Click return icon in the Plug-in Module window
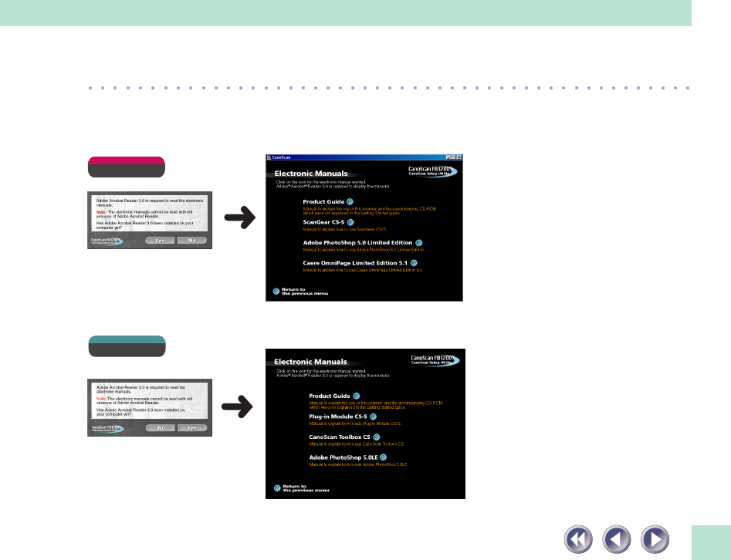 [277, 487]
